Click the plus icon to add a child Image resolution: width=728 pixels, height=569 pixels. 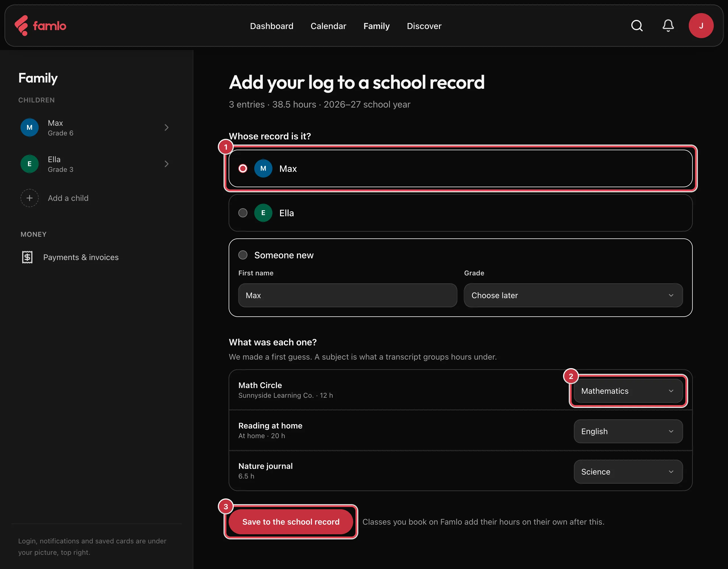click(x=30, y=198)
